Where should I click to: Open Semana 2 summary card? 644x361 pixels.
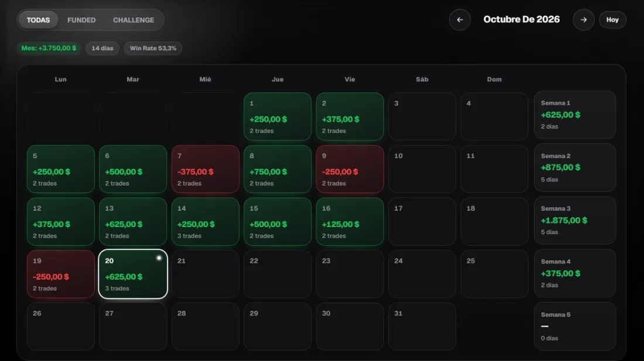click(x=574, y=168)
